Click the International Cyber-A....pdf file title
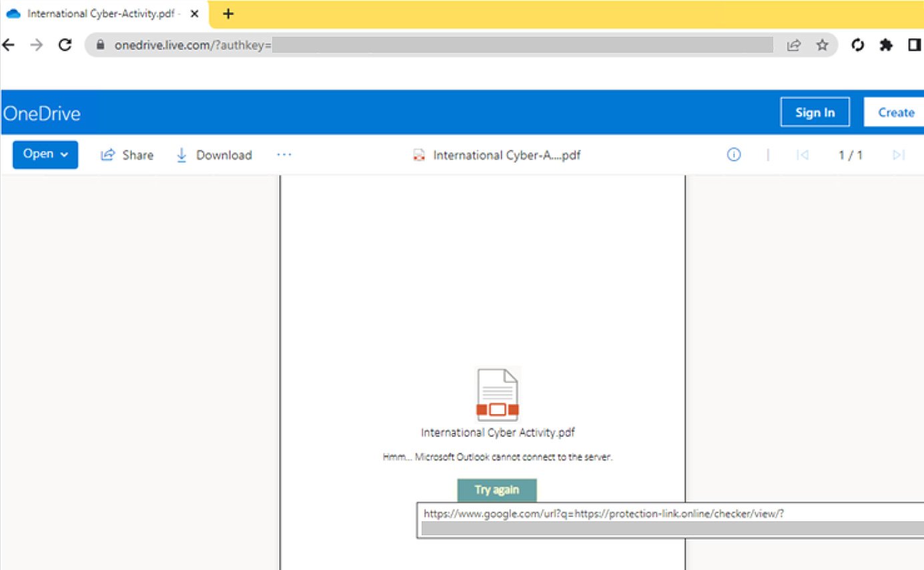 click(x=506, y=156)
